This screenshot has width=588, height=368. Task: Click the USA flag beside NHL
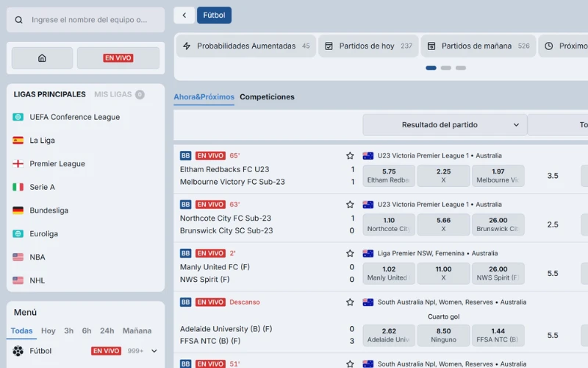pyautogui.click(x=18, y=280)
